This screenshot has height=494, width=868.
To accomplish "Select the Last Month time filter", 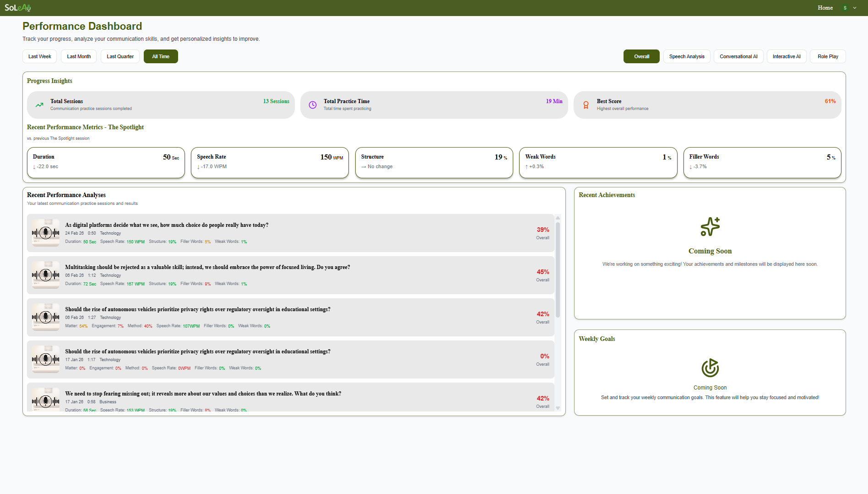I will click(x=78, y=56).
